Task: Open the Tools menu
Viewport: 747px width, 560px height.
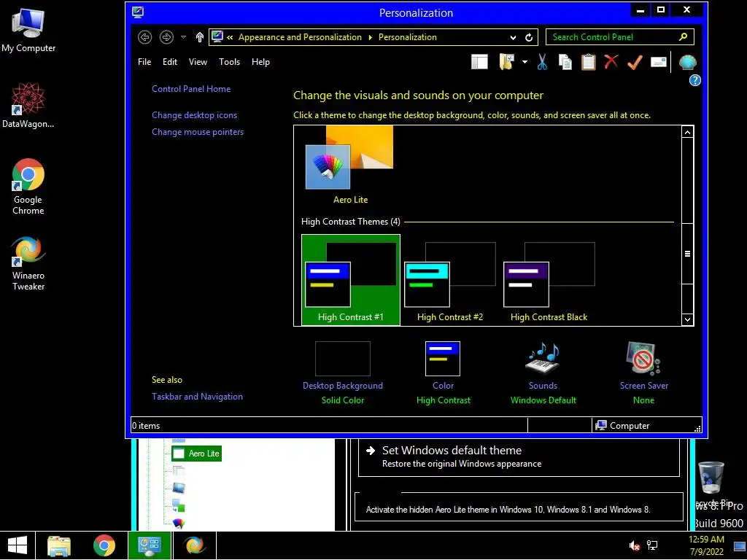Action: 229,62
